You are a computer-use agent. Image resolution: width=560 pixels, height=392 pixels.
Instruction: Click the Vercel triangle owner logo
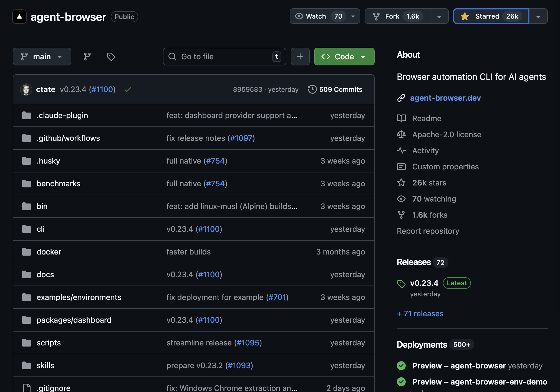[x=19, y=17]
